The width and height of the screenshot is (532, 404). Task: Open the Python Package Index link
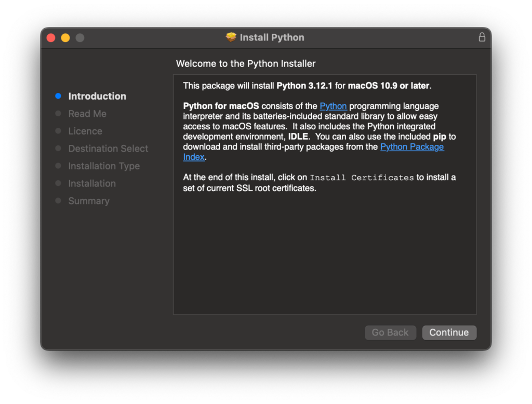click(x=412, y=146)
